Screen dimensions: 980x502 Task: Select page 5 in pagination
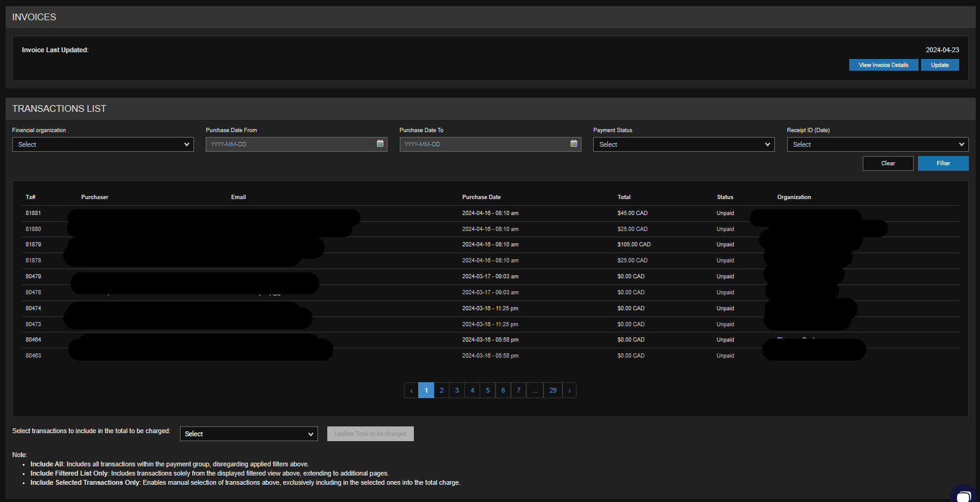pos(488,390)
